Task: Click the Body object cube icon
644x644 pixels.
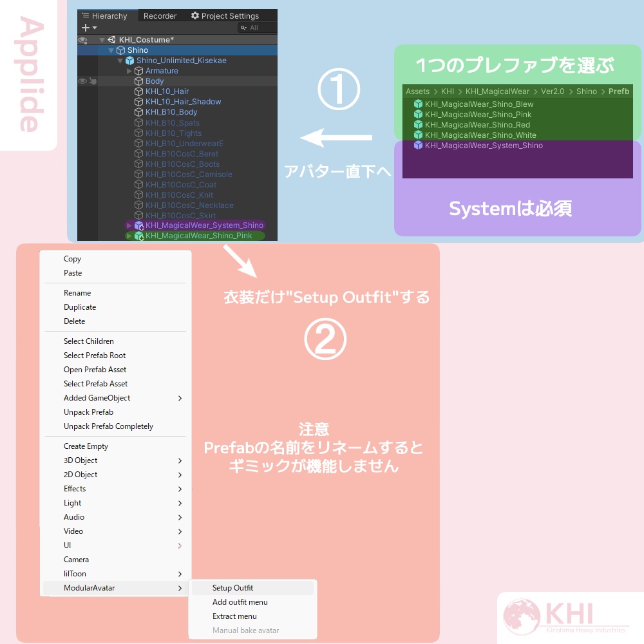Action: pyautogui.click(x=139, y=81)
